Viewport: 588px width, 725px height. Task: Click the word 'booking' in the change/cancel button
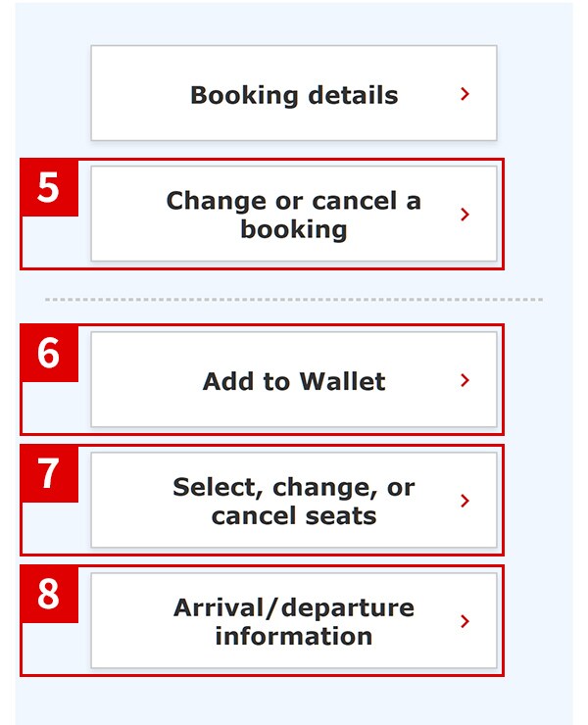pos(294,230)
